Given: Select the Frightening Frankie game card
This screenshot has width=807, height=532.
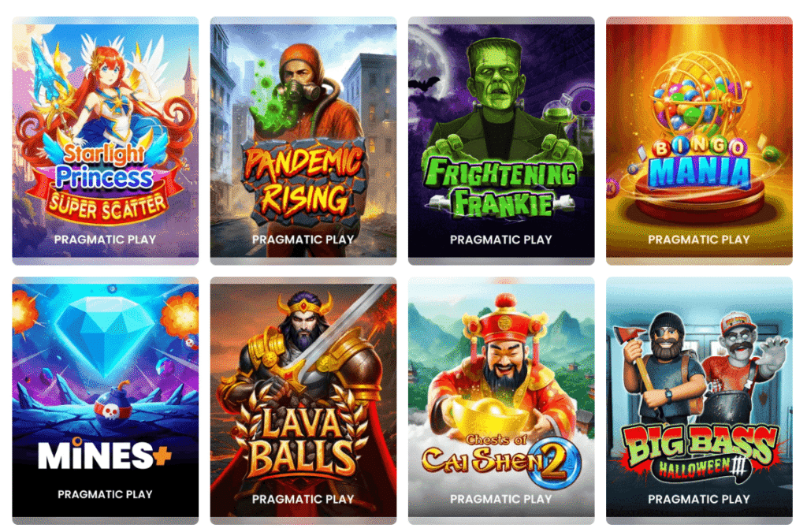Looking at the screenshot, I should [501, 140].
